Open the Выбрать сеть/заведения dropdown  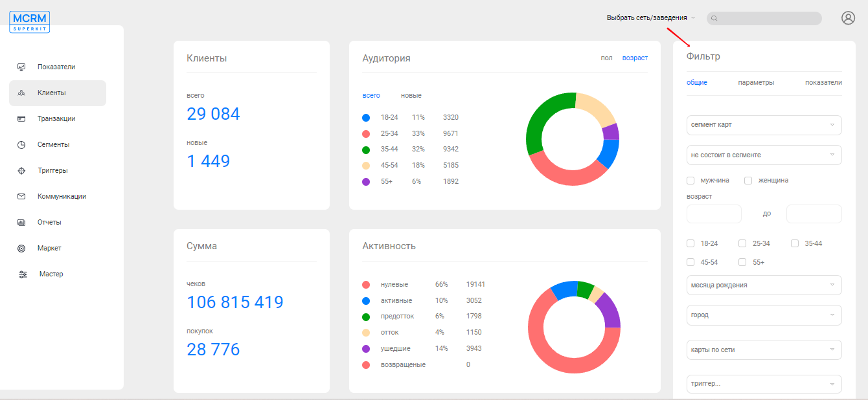(x=650, y=17)
